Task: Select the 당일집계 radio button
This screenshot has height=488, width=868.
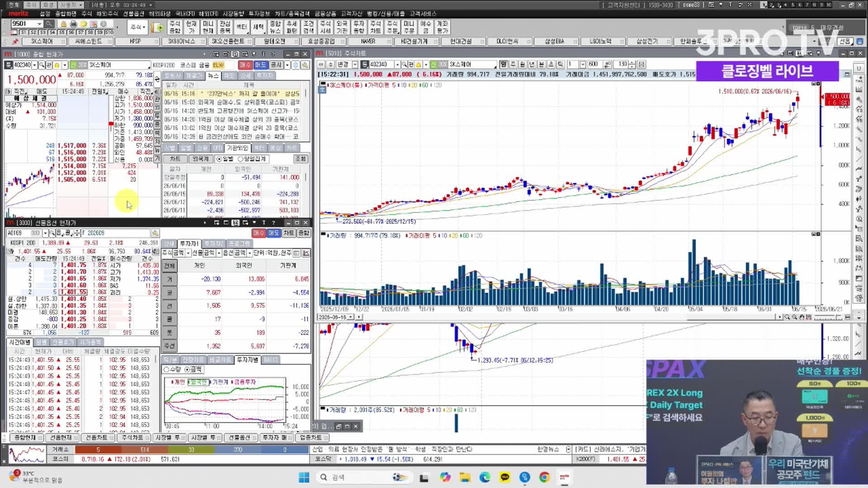Action: point(241,159)
